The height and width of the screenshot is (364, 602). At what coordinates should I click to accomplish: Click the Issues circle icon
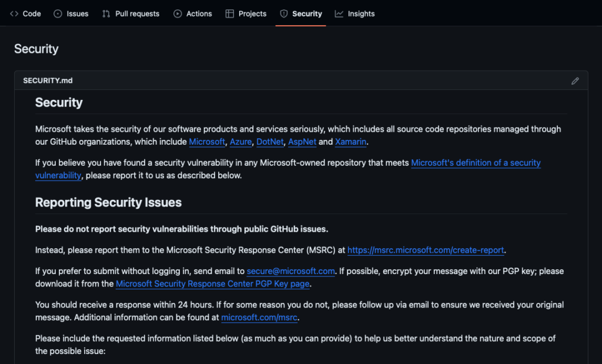58,14
